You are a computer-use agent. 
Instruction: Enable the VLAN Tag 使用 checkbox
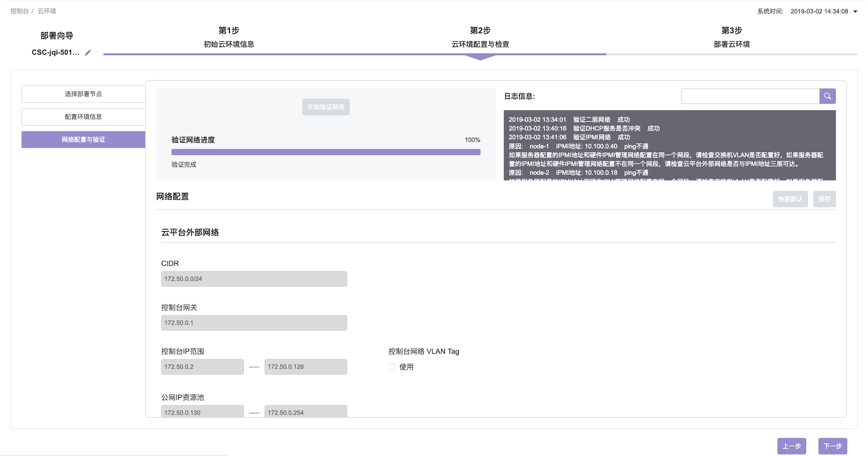[x=392, y=367]
